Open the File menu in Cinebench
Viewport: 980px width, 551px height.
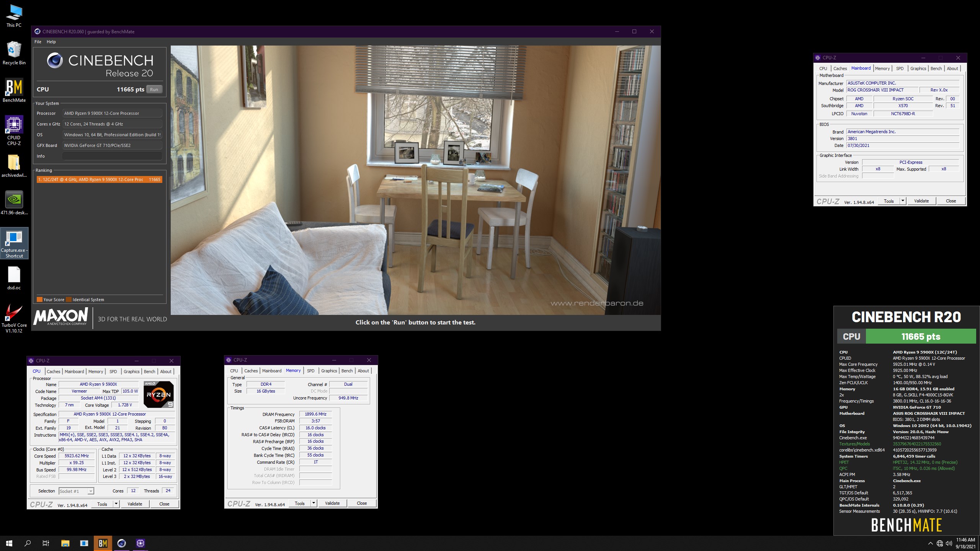pos(38,42)
